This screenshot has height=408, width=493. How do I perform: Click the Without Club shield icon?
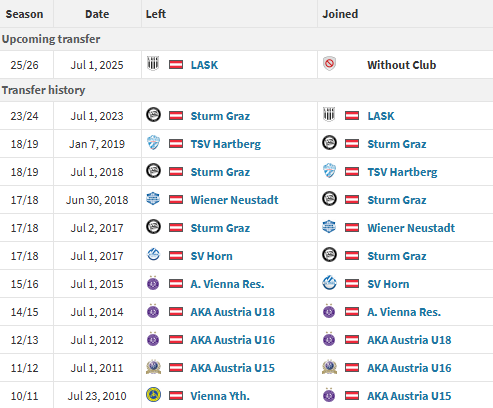coord(329,63)
